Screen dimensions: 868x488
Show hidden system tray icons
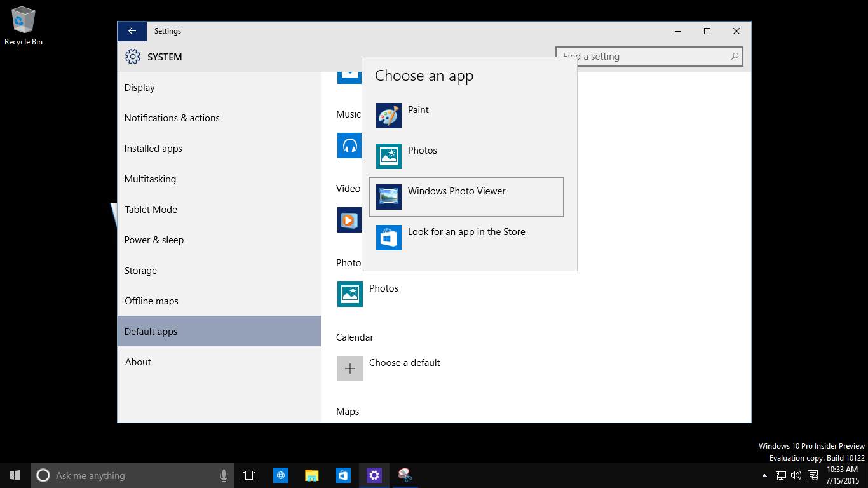765,475
